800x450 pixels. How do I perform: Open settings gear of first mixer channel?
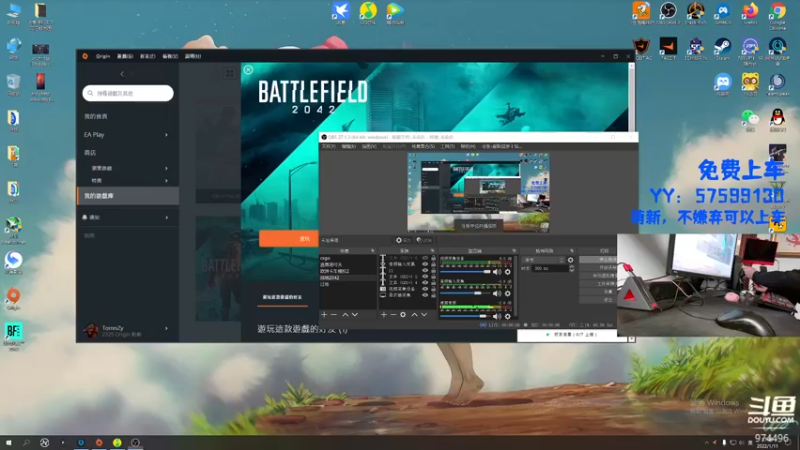508,272
